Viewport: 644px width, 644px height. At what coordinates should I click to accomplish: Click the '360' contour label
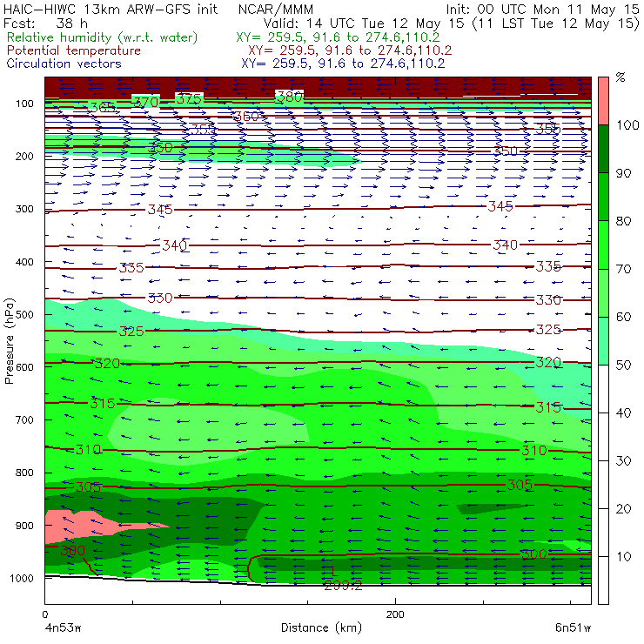(x=246, y=117)
